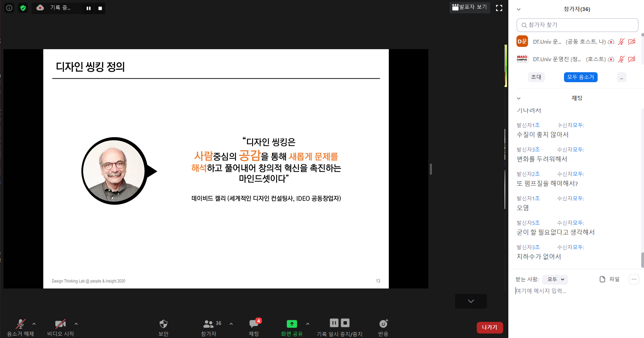Pause the recording in top bar

pyautogui.click(x=89, y=8)
